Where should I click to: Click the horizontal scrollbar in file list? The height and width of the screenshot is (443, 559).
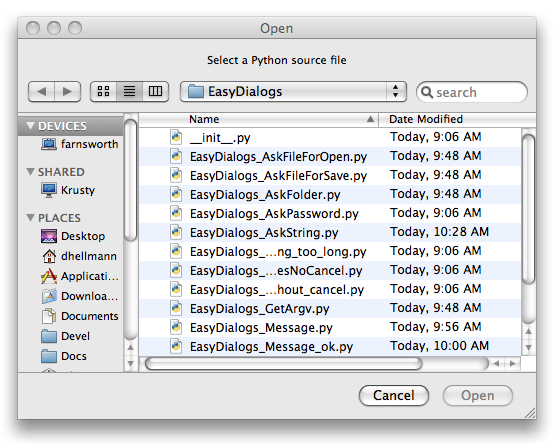click(x=284, y=364)
